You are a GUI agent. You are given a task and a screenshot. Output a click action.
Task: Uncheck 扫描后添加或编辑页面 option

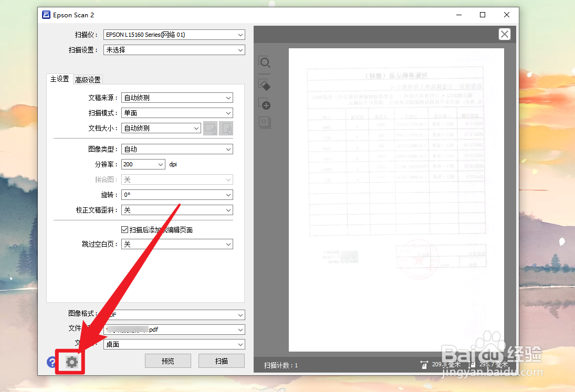(124, 229)
